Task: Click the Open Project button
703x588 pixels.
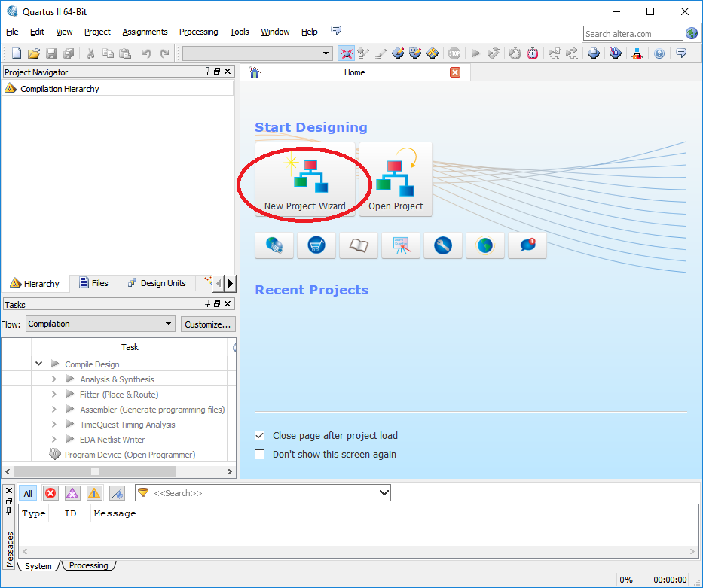Action: click(396, 179)
